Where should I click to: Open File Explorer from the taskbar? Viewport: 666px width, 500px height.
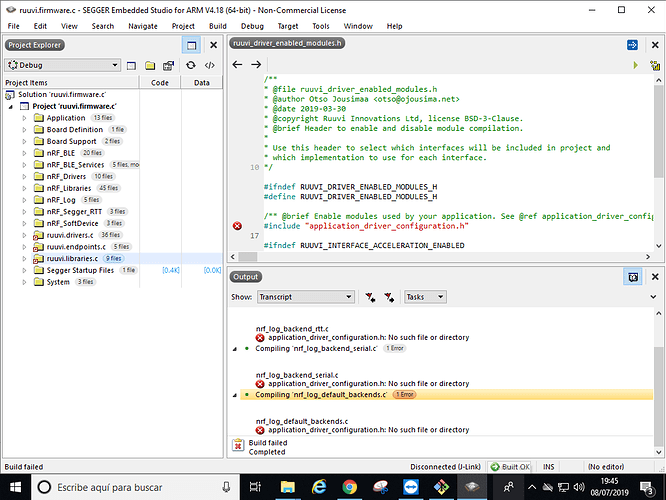point(288,487)
